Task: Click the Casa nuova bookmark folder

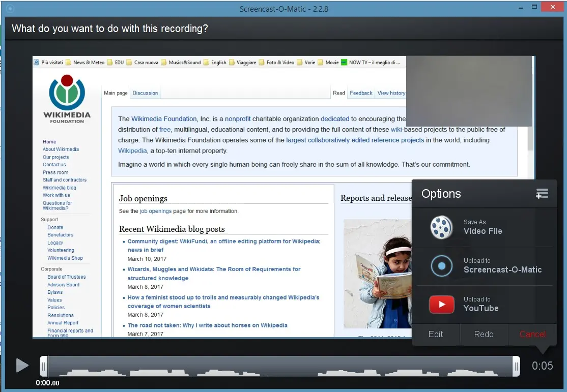Action: pos(143,62)
